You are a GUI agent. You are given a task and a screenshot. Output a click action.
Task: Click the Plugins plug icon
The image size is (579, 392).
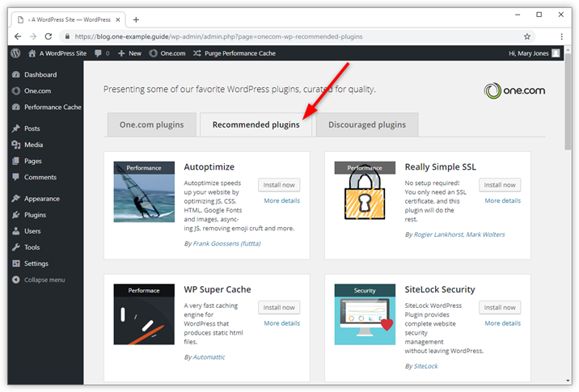[x=16, y=215]
